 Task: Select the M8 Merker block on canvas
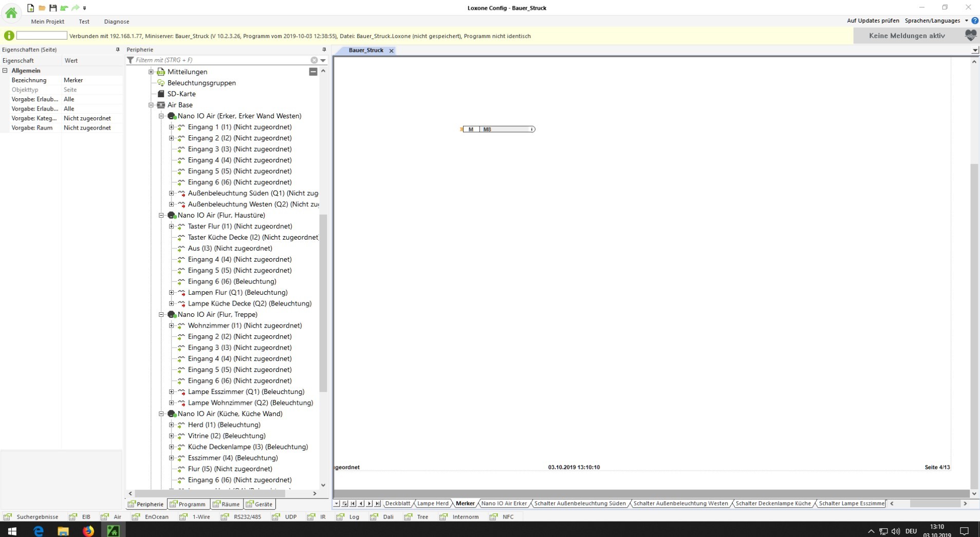[x=498, y=129]
